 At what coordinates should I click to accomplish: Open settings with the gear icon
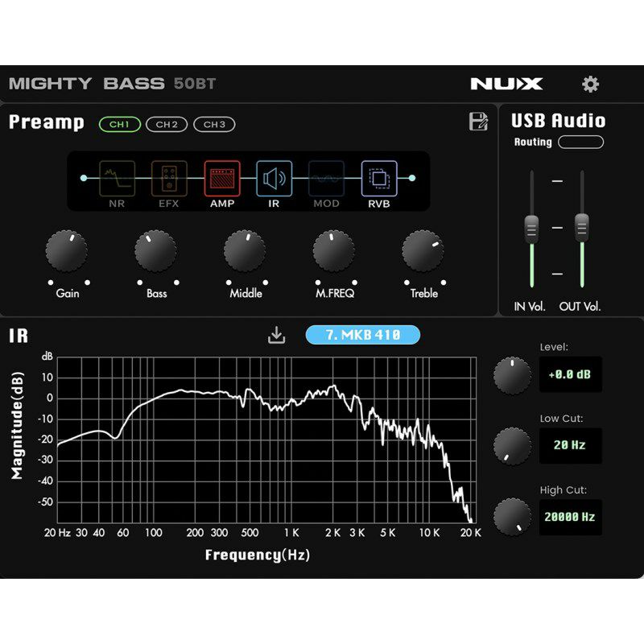590,85
